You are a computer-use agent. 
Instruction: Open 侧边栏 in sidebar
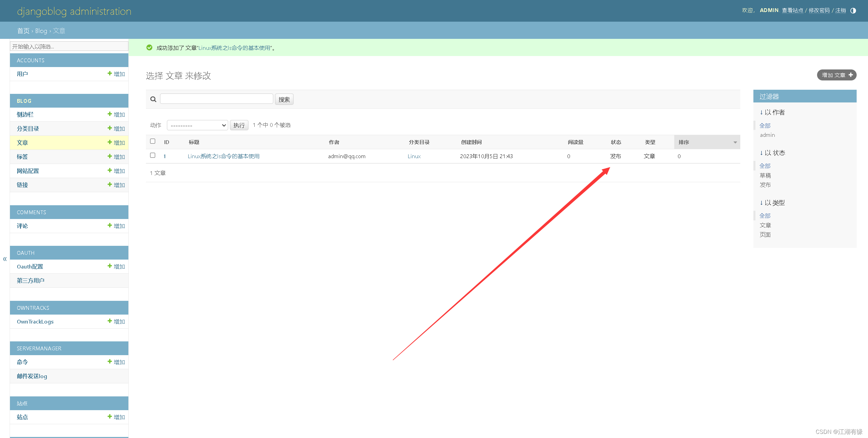point(25,114)
